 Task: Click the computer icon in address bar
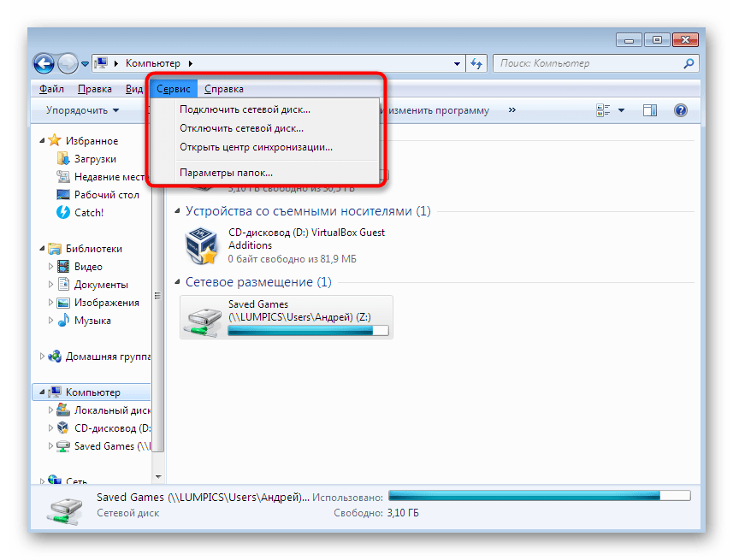(101, 63)
